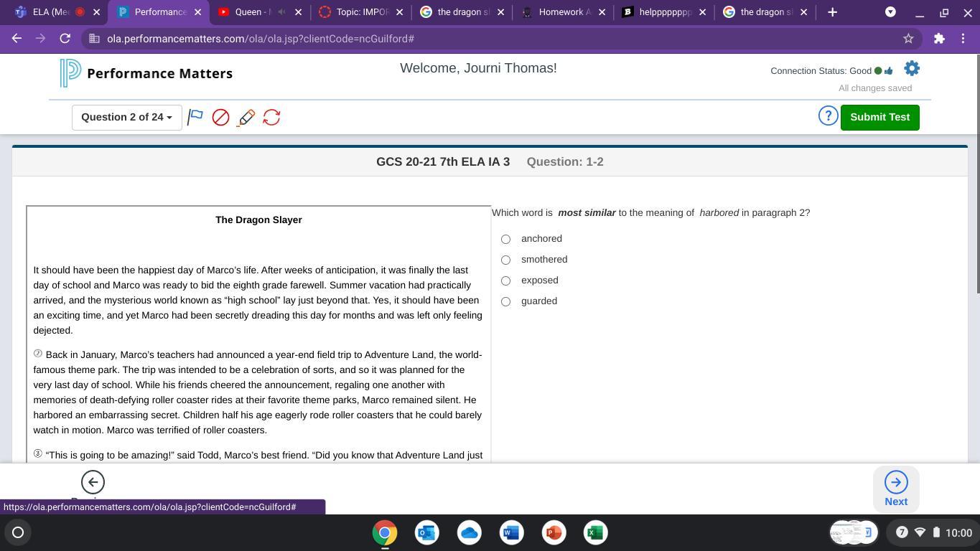Flag this question for review
Image resolution: width=980 pixels, height=551 pixels.
(x=195, y=117)
